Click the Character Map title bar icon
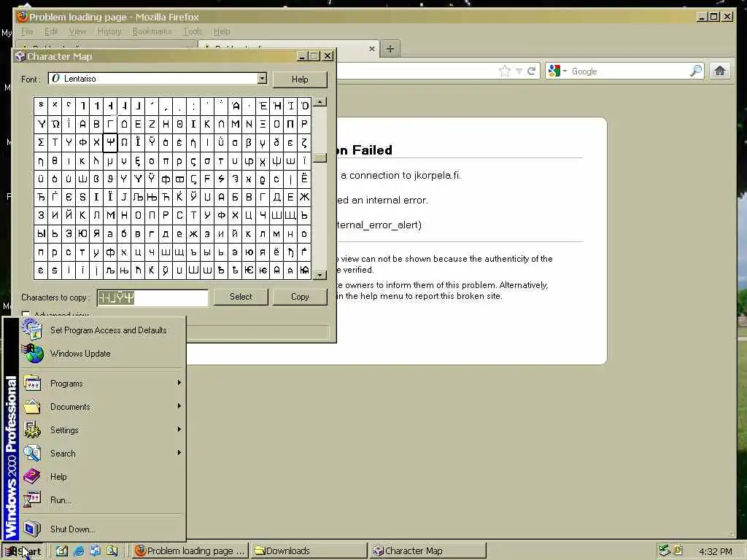The width and height of the screenshot is (747, 560). click(x=20, y=56)
